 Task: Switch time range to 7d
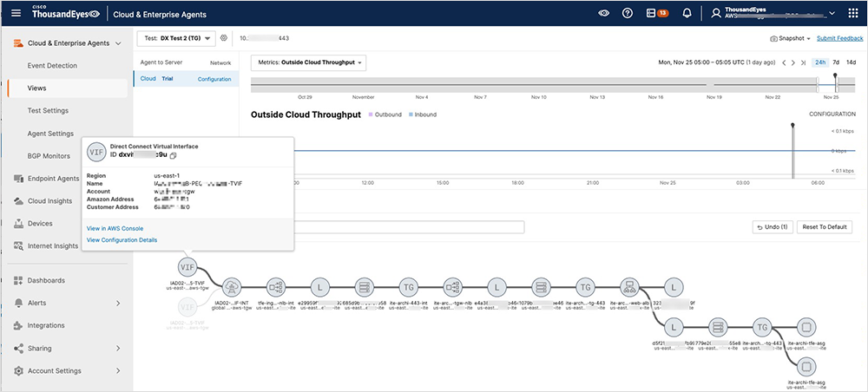pos(836,62)
